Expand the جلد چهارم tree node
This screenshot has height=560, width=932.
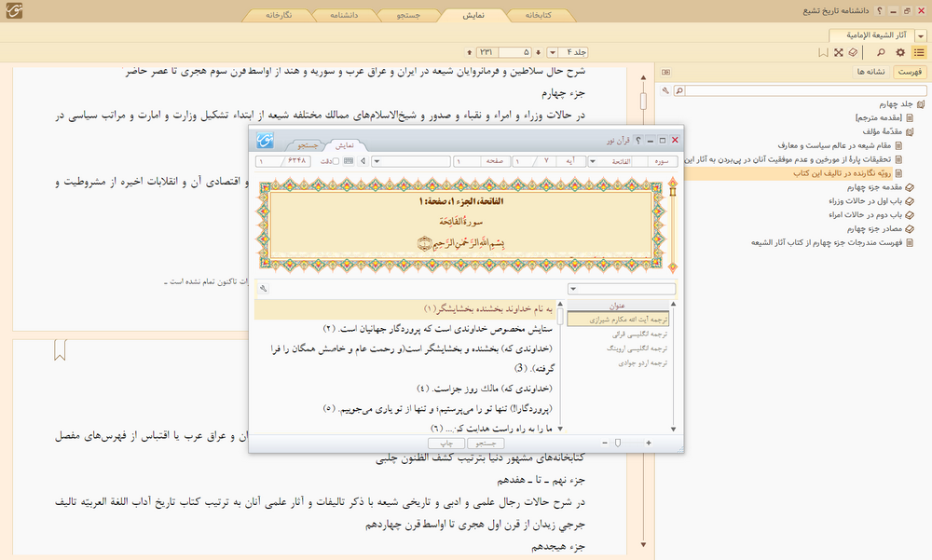click(x=921, y=104)
